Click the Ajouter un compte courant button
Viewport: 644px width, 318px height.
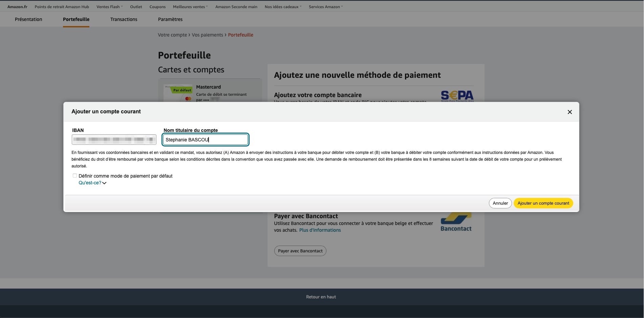(x=543, y=203)
